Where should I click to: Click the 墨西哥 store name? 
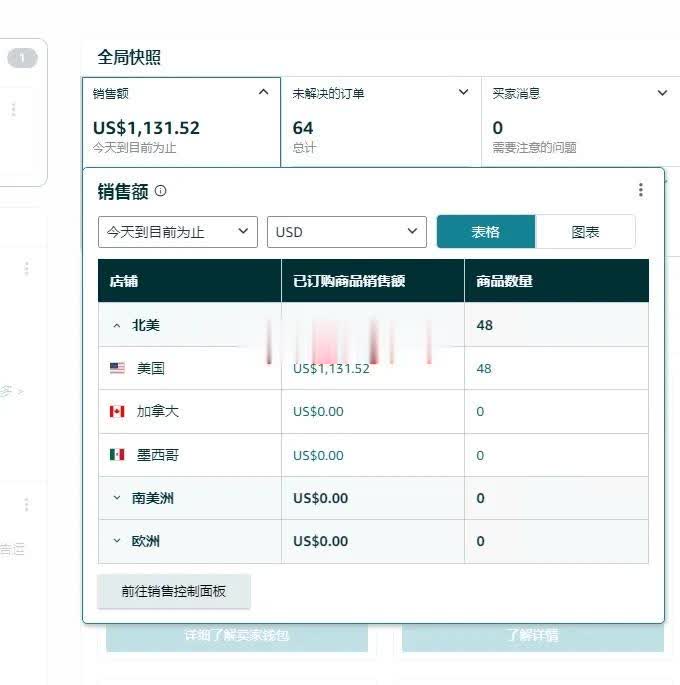(x=158, y=455)
